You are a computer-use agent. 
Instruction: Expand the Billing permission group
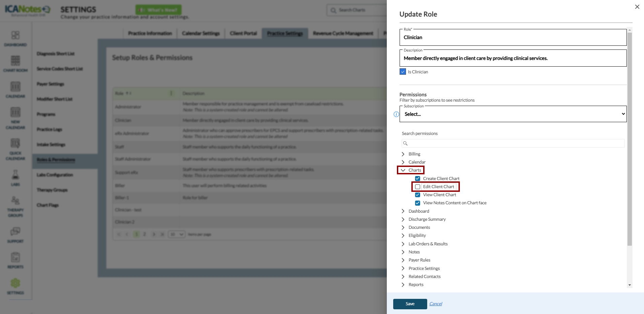tap(403, 154)
